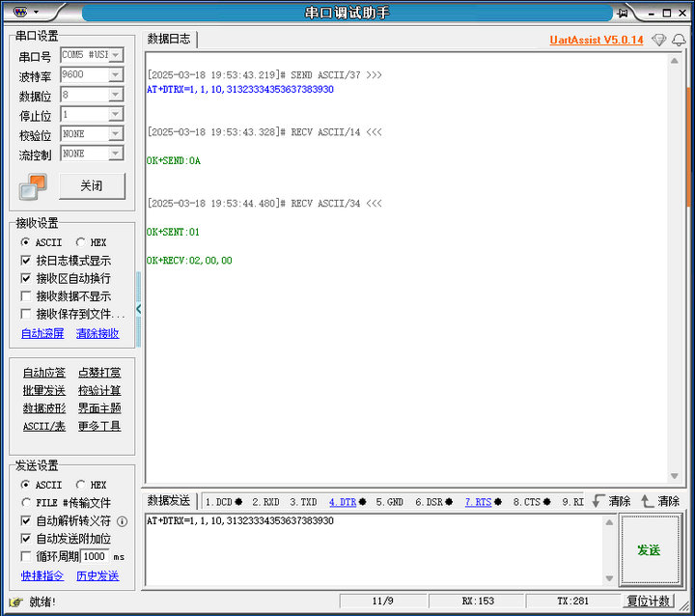Switch to the 数据日志 tab
Viewport: 695px width, 616px height.
(169, 40)
